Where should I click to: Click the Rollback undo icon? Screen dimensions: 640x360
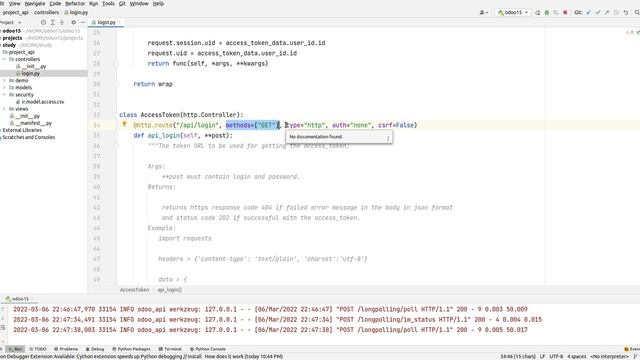[x=626, y=13]
